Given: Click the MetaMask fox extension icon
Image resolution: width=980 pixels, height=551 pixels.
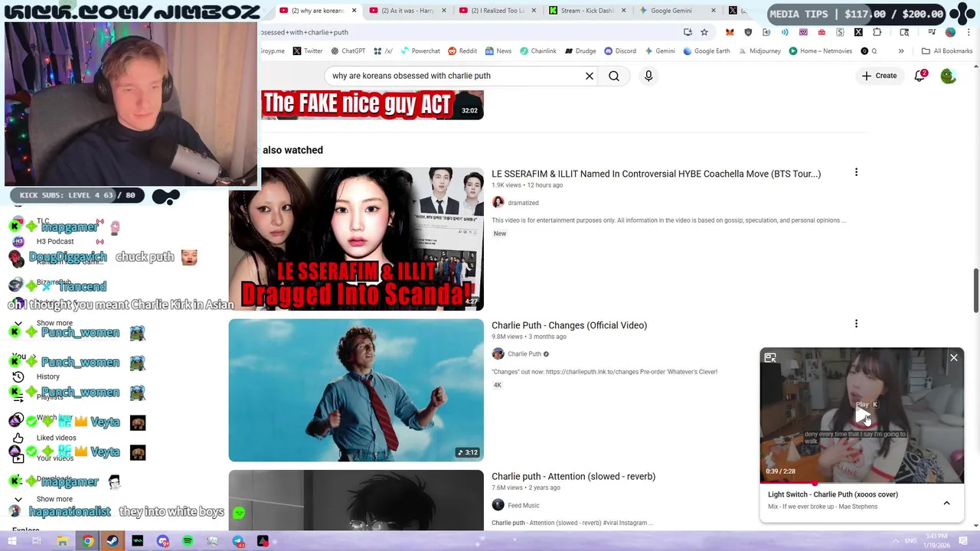Looking at the screenshot, I should click(x=730, y=32).
